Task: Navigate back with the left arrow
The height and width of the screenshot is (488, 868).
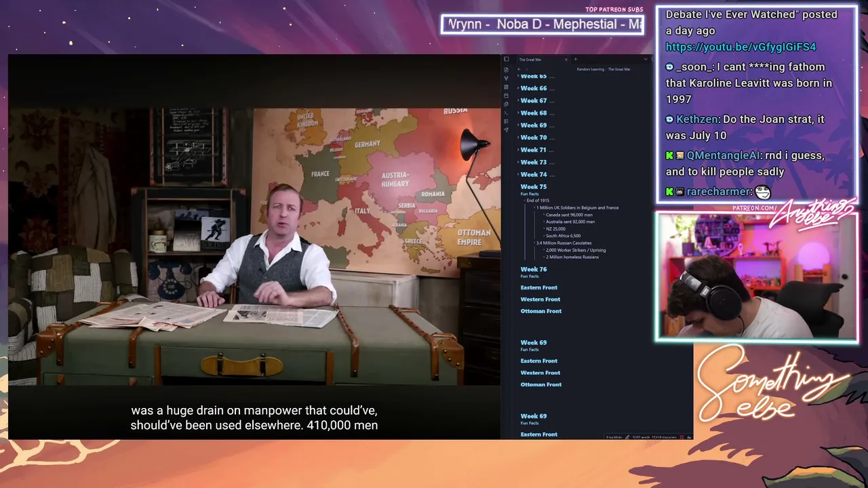Action: 519,69
